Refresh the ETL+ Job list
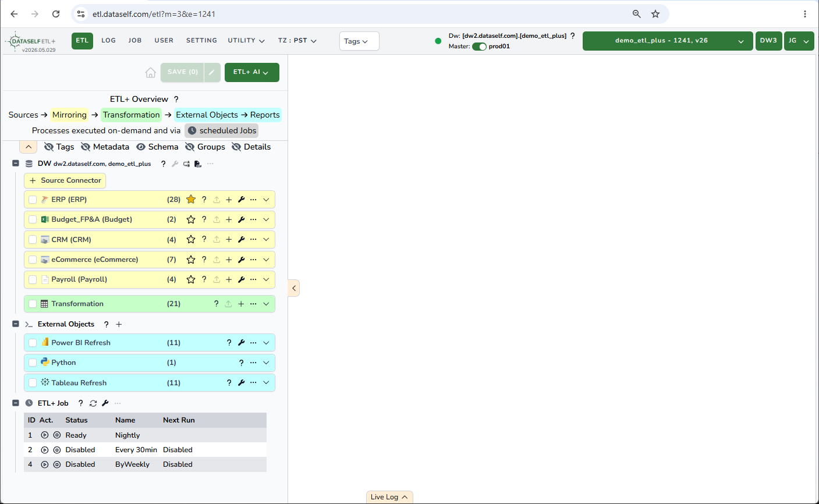The image size is (819, 504). coord(93,403)
